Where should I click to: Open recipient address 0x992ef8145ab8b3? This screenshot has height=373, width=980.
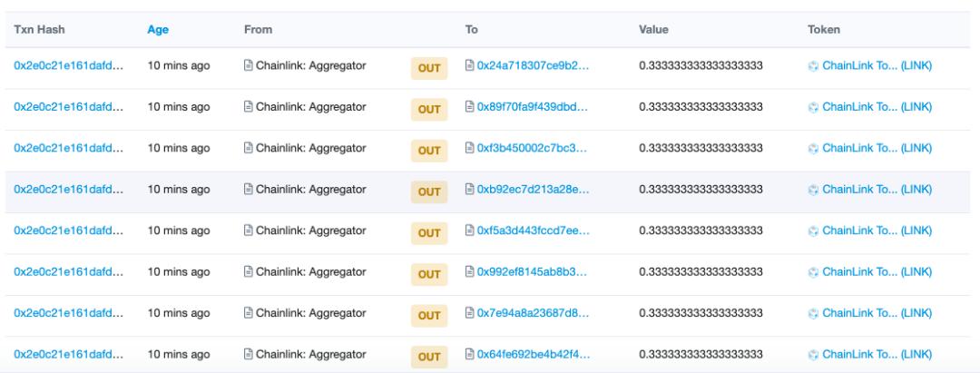click(x=534, y=271)
